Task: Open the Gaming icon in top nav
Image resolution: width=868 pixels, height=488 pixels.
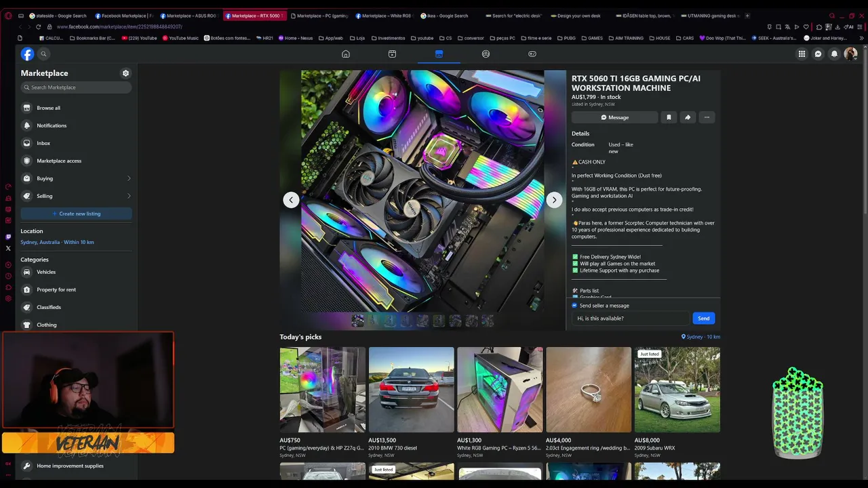Action: pyautogui.click(x=532, y=54)
